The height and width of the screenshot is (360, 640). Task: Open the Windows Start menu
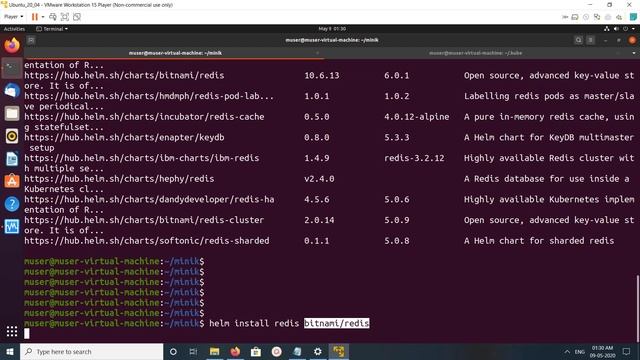(10, 351)
